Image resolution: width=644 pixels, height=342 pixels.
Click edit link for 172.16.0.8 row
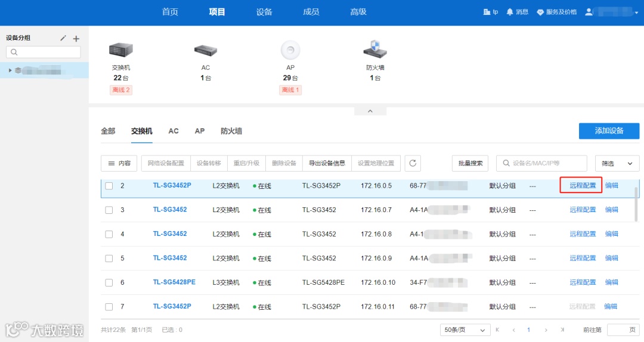(612, 234)
